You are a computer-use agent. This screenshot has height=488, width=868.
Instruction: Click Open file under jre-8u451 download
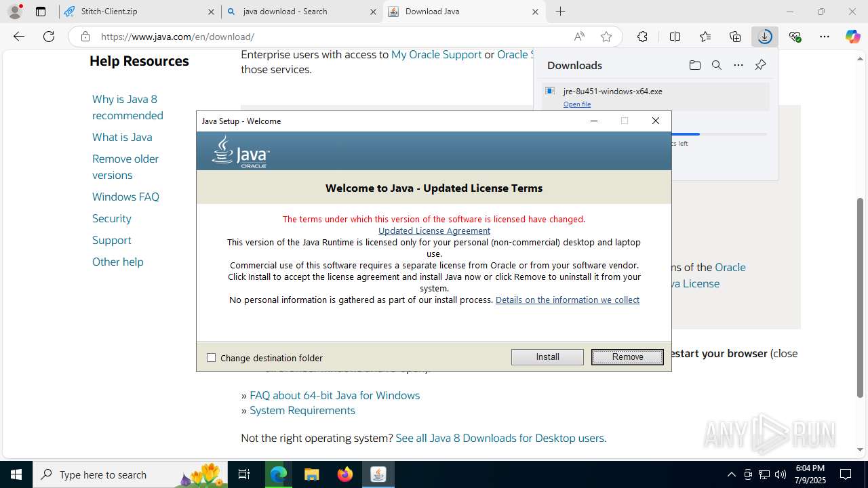pos(577,104)
